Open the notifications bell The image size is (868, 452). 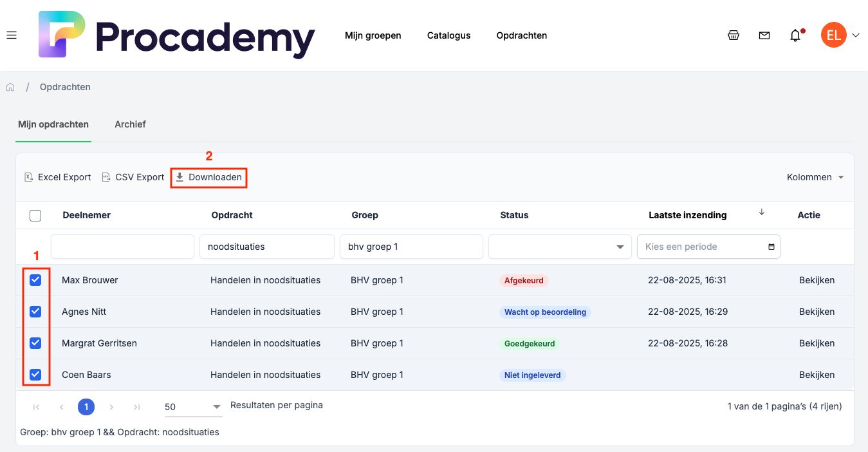[x=795, y=35]
